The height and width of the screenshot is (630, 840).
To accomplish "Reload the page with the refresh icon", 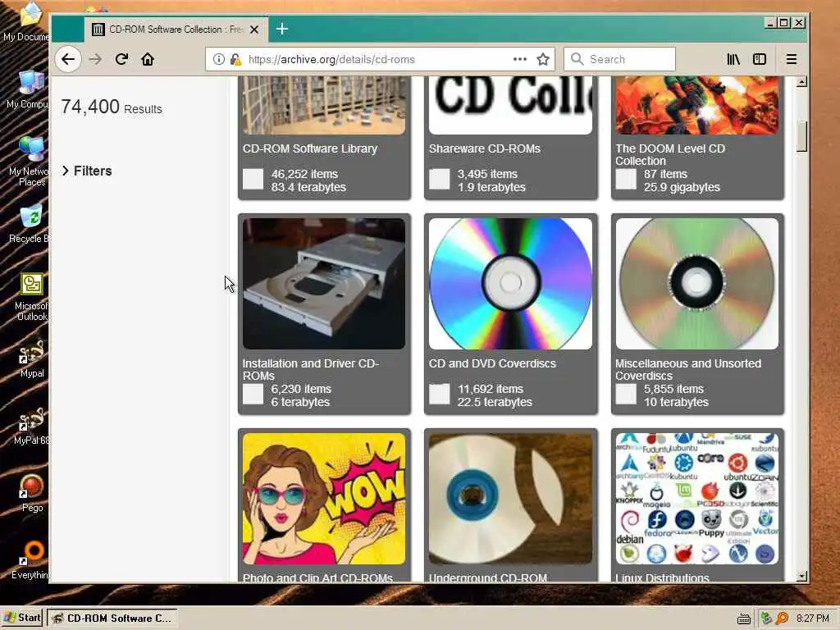I will (121, 59).
